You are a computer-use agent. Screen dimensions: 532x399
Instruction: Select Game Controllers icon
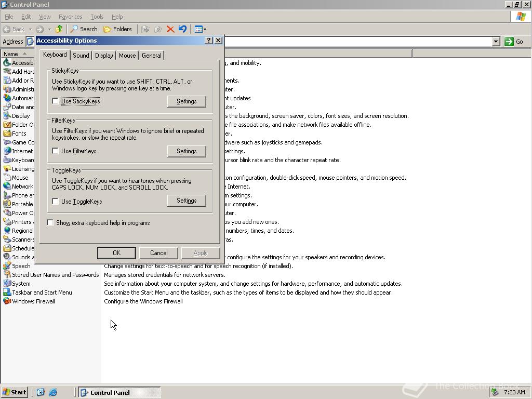(7, 142)
